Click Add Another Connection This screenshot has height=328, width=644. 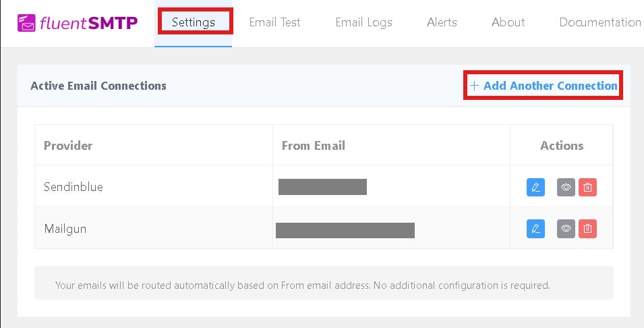(x=544, y=86)
